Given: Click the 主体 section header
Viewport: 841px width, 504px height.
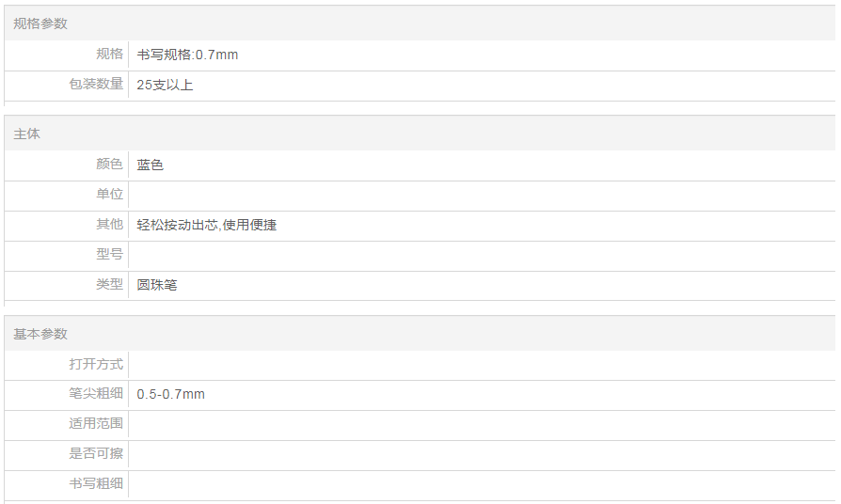Looking at the screenshot, I should pyautogui.click(x=27, y=134).
